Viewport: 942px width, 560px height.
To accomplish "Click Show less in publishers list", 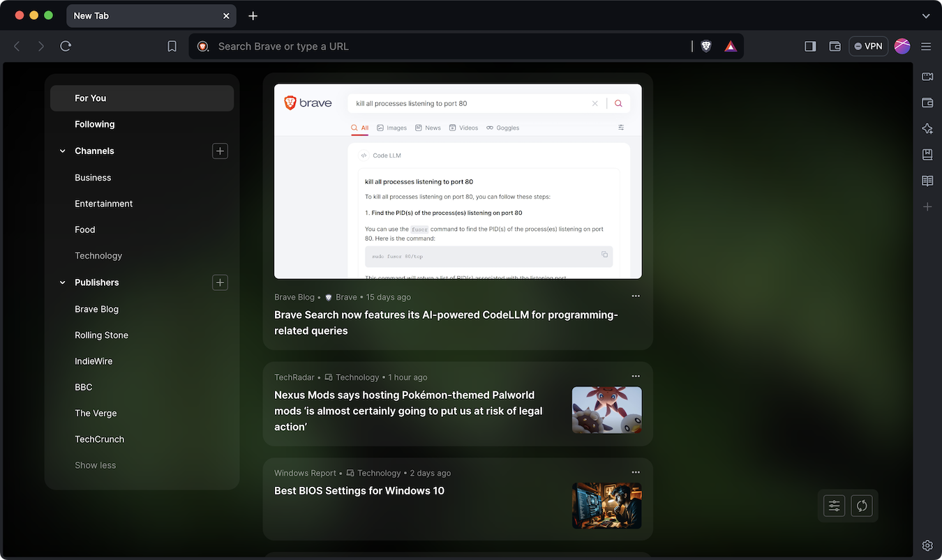I will click(x=95, y=465).
